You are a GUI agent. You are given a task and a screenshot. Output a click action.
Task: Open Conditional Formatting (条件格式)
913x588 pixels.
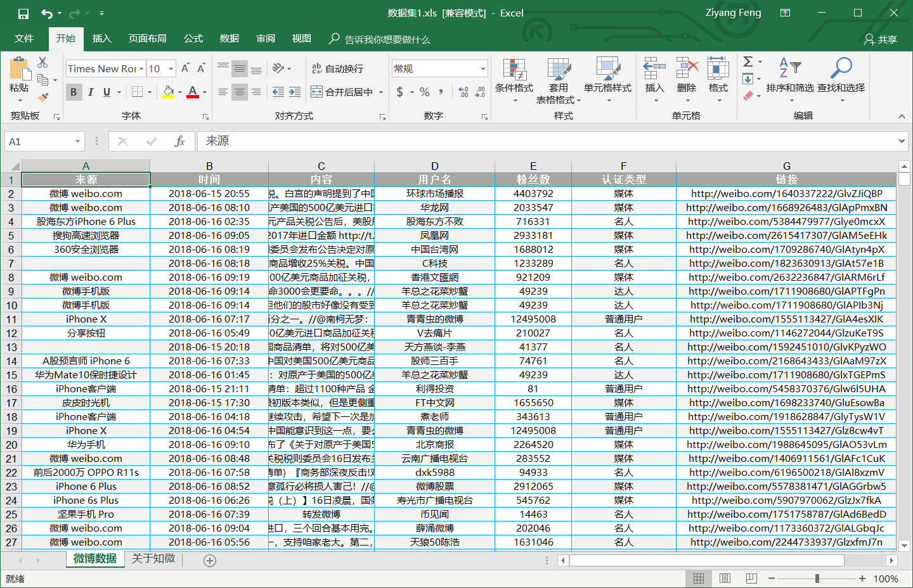click(514, 80)
